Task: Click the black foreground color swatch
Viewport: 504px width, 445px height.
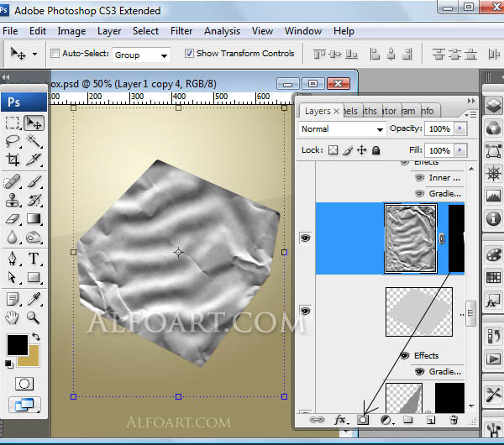Action: coord(18,344)
